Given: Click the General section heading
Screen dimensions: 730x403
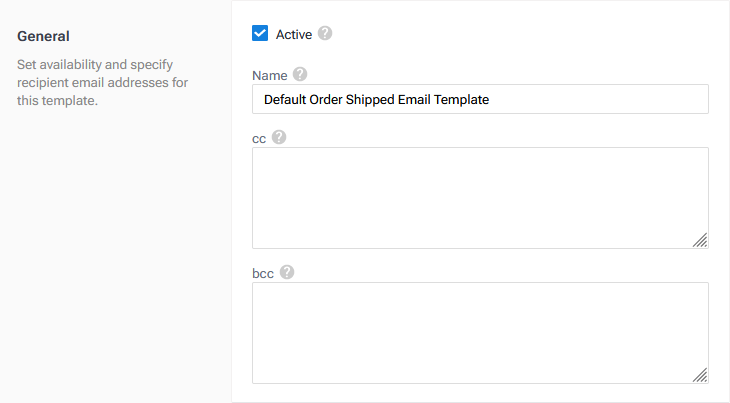Looking at the screenshot, I should tap(44, 37).
